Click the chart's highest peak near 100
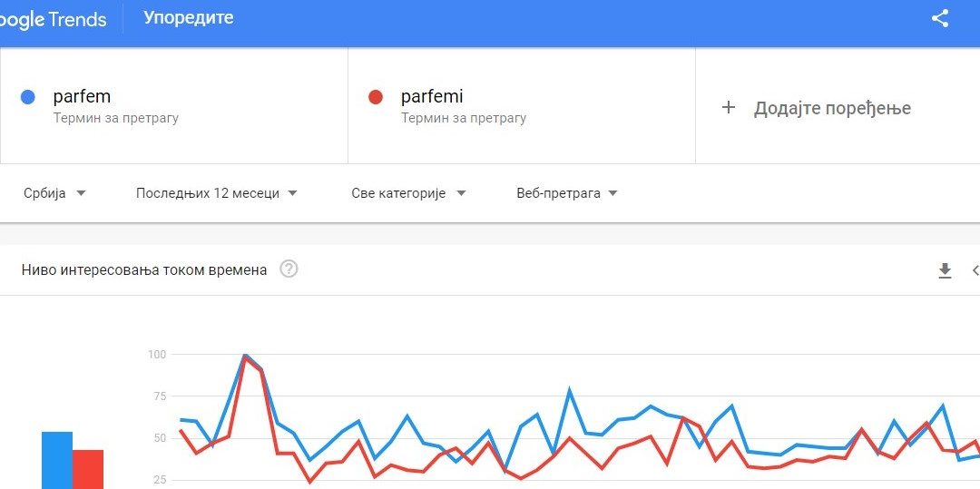Screen dimensions: 980x489 [245, 356]
